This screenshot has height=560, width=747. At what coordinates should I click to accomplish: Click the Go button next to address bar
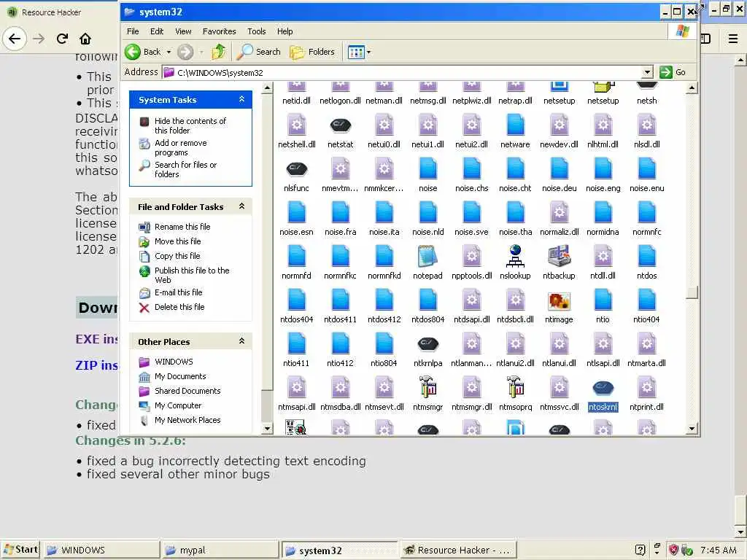point(673,72)
